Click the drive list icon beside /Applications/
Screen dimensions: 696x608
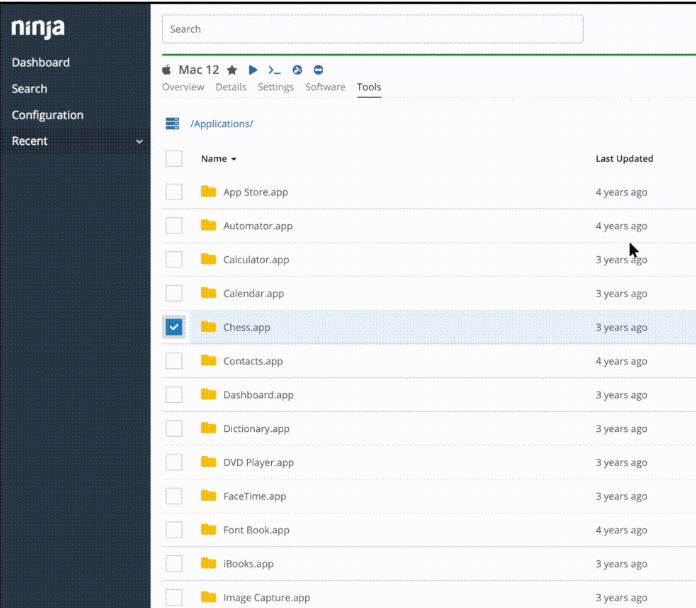172,123
